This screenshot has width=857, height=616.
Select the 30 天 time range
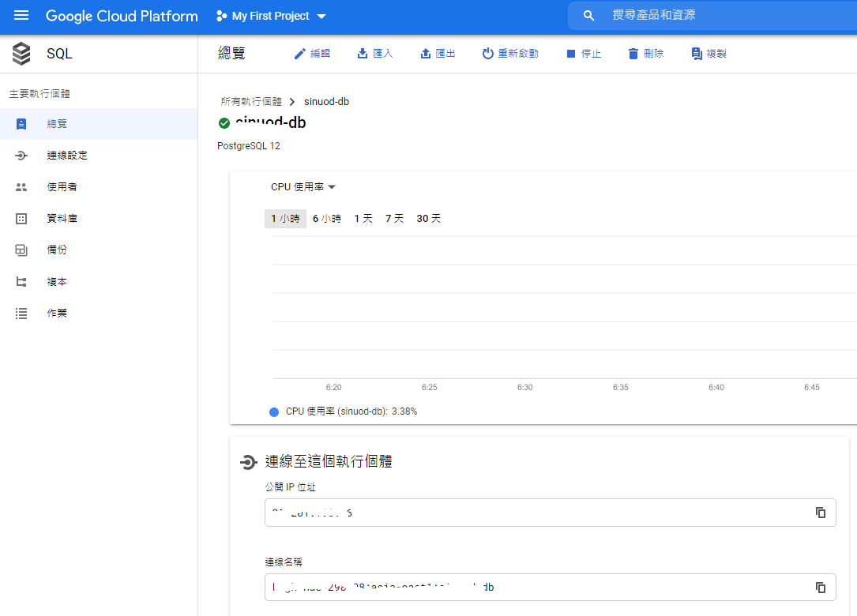click(428, 219)
